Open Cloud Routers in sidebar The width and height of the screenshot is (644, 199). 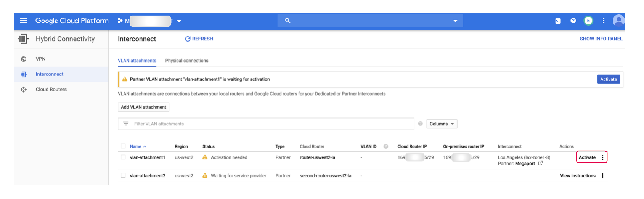click(x=51, y=90)
